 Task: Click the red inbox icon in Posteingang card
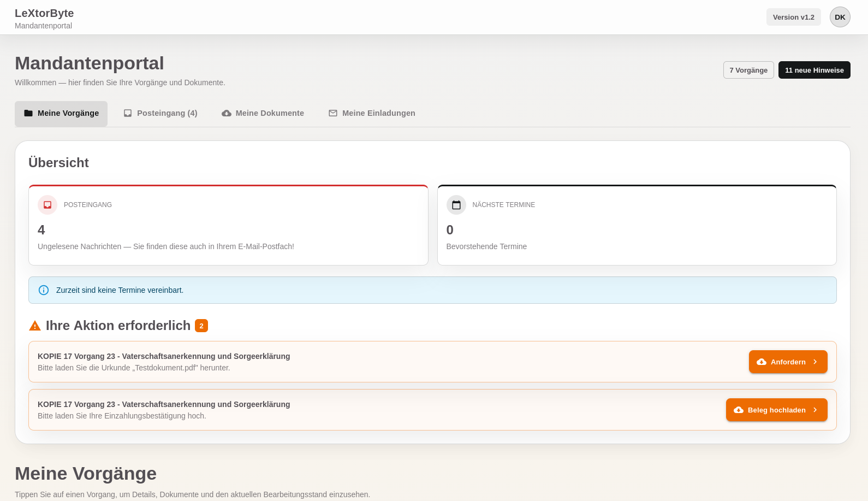pos(47,205)
